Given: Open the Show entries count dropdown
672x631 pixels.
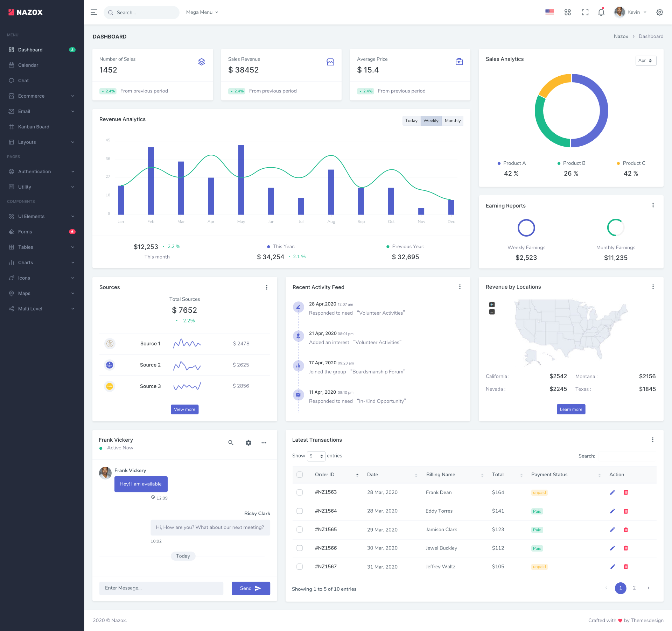Looking at the screenshot, I should [x=316, y=456].
